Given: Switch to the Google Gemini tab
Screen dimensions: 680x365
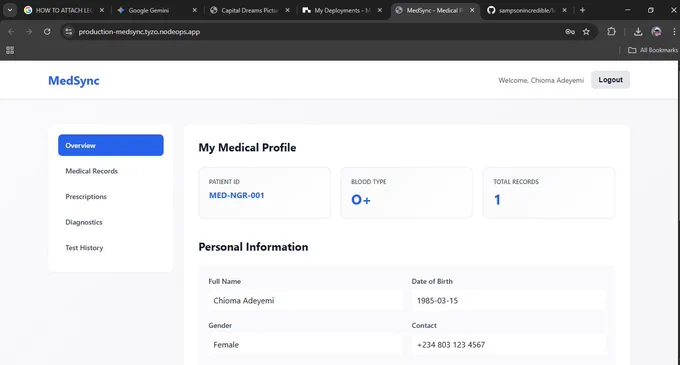Looking at the screenshot, I should click(157, 10).
